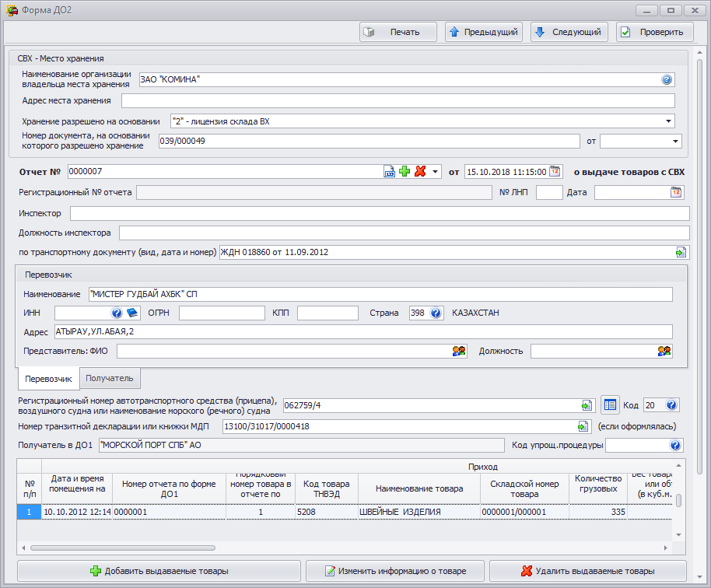This screenshot has width=711, height=588.
Task: Click people icon in Представитель ФИО field
Action: click(459, 351)
